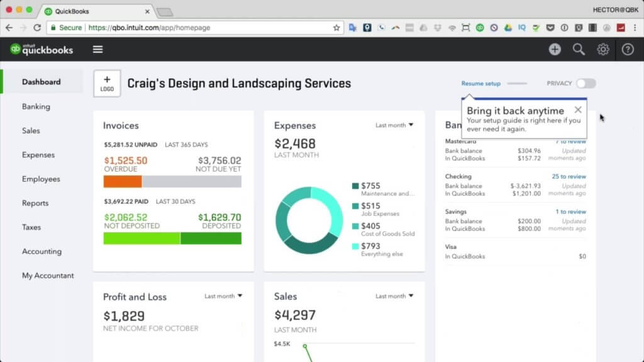This screenshot has width=644, height=362.
Task: Open the QuickBooks hamburger navigation menu
Action: click(x=97, y=49)
